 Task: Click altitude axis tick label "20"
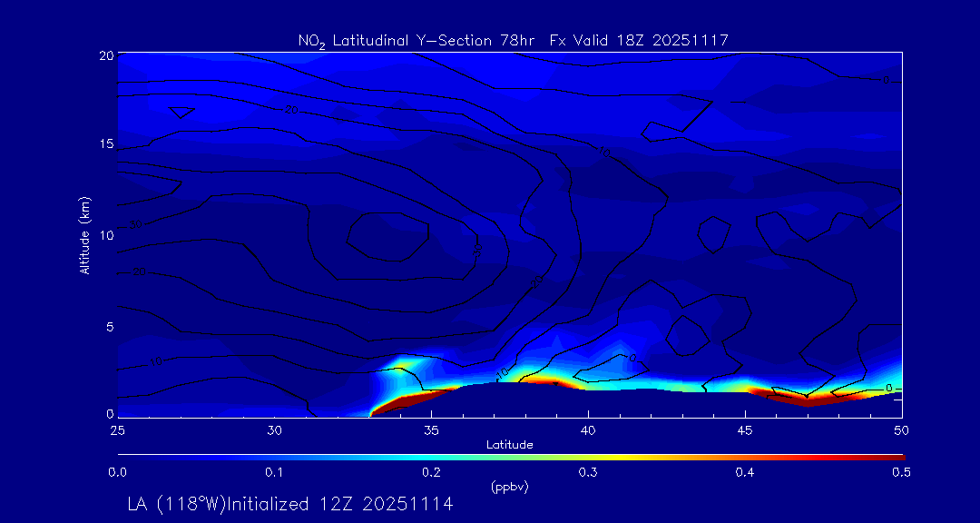pos(106,54)
